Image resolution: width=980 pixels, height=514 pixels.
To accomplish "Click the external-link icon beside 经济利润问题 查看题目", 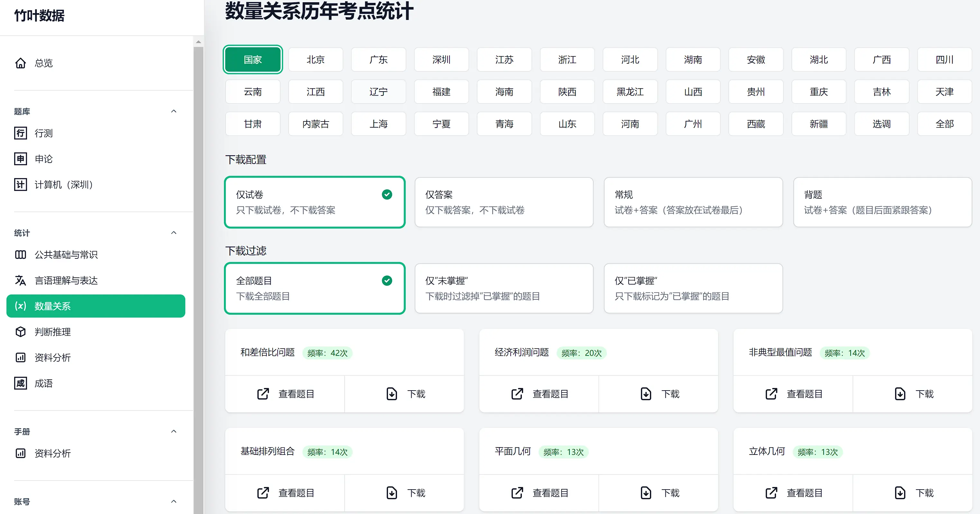I will point(517,394).
